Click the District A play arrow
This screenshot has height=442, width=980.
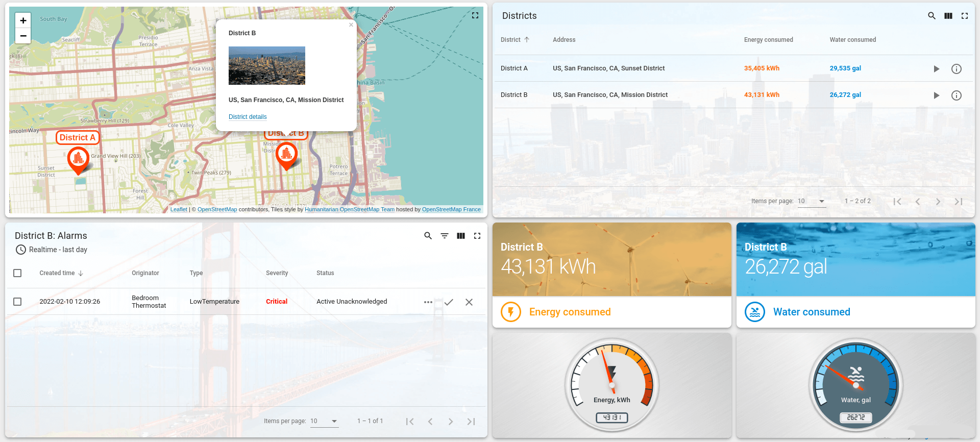[936, 69]
